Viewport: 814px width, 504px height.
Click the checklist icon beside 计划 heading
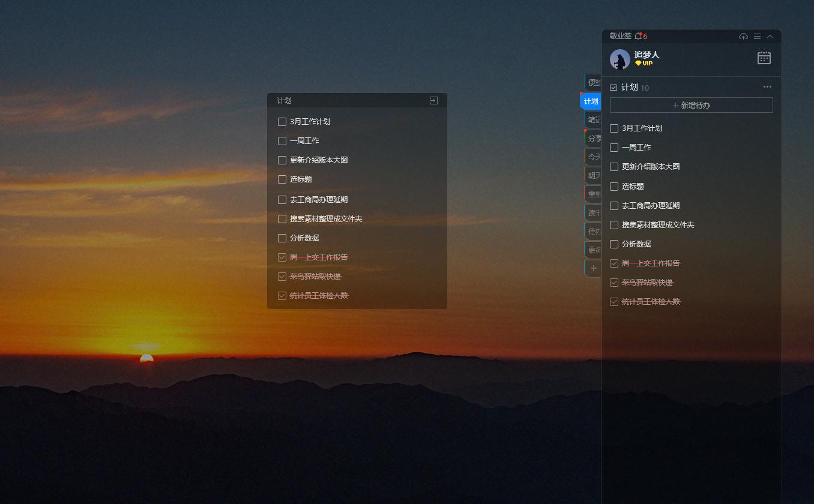[614, 87]
